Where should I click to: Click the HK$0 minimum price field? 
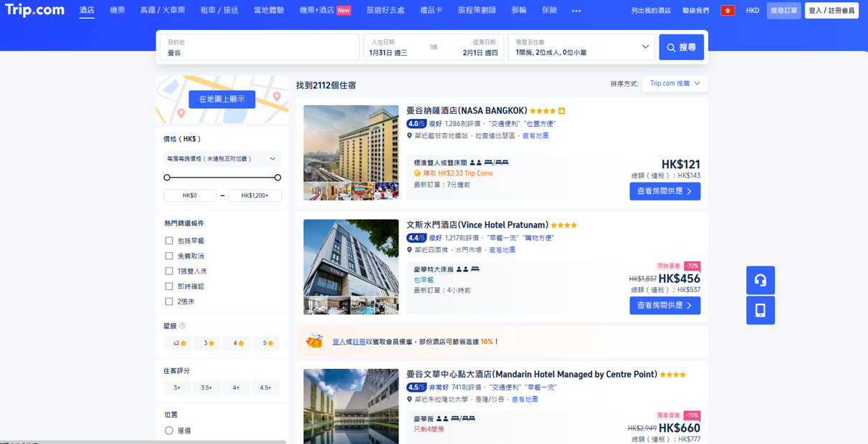[x=190, y=196]
